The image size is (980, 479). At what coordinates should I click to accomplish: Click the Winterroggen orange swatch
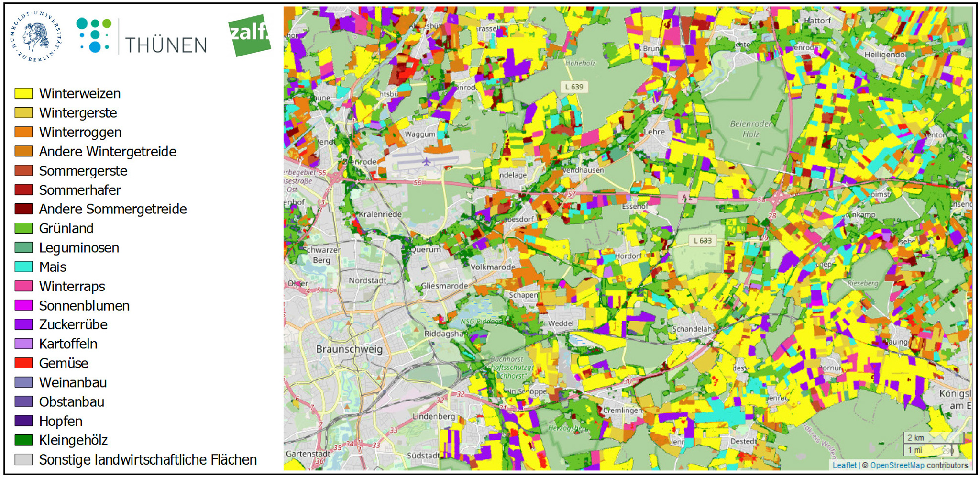tap(24, 132)
